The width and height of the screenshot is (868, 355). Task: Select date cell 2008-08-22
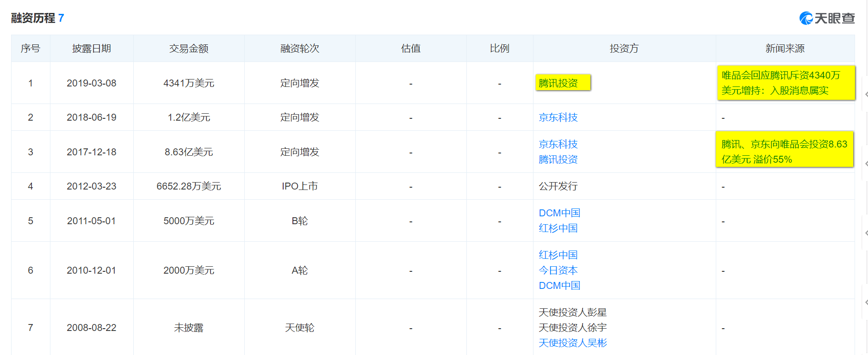pos(92,328)
